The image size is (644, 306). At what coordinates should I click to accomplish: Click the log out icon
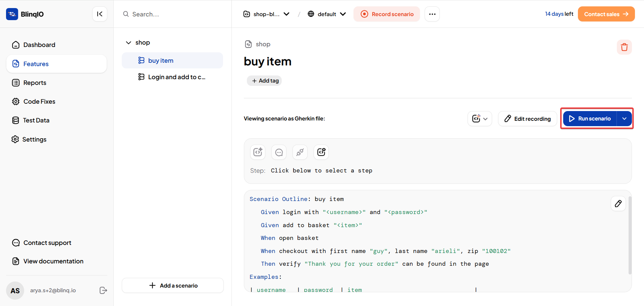pyautogui.click(x=103, y=290)
